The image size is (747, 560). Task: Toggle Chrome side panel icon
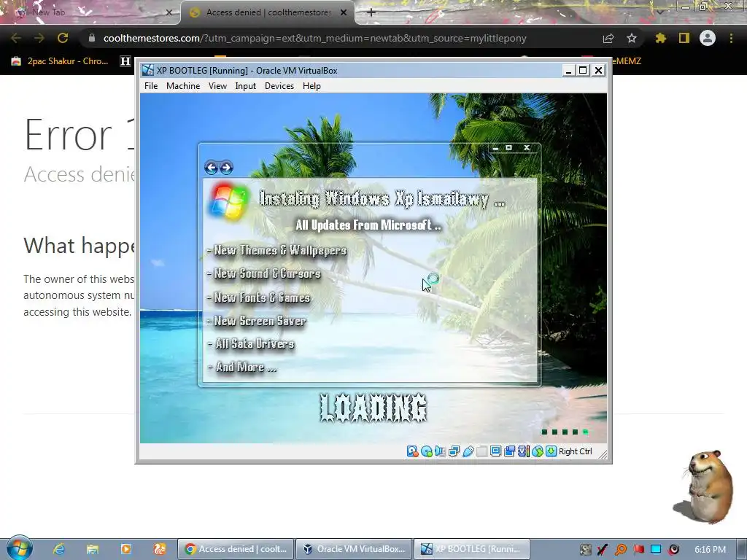(684, 38)
